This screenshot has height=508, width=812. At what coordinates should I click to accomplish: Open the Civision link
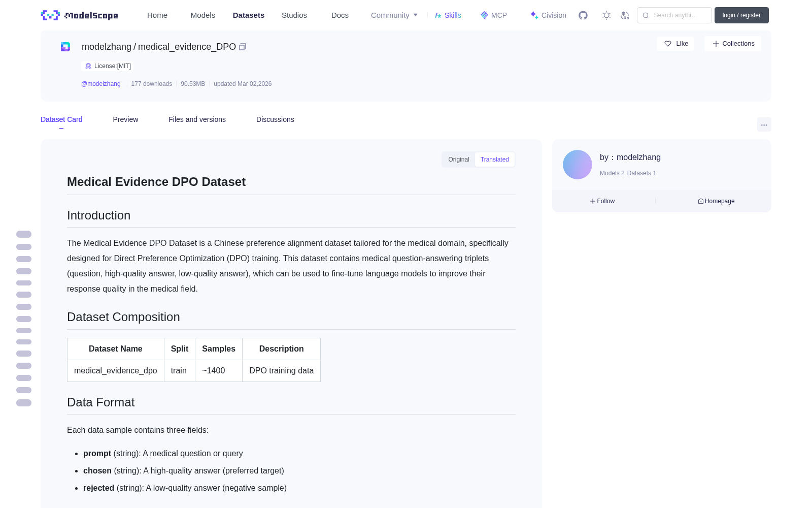click(x=548, y=15)
